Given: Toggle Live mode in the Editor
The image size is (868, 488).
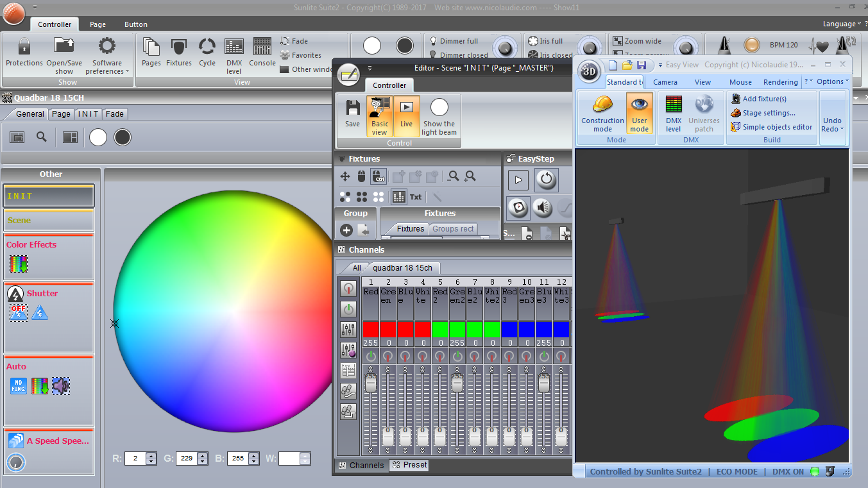Looking at the screenshot, I should [407, 116].
